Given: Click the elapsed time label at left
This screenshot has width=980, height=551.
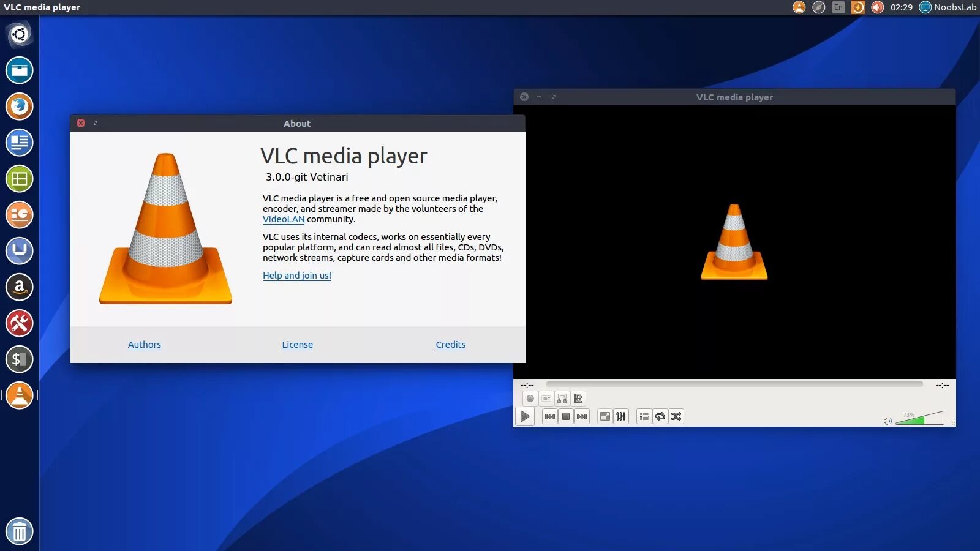Looking at the screenshot, I should pyautogui.click(x=527, y=385).
